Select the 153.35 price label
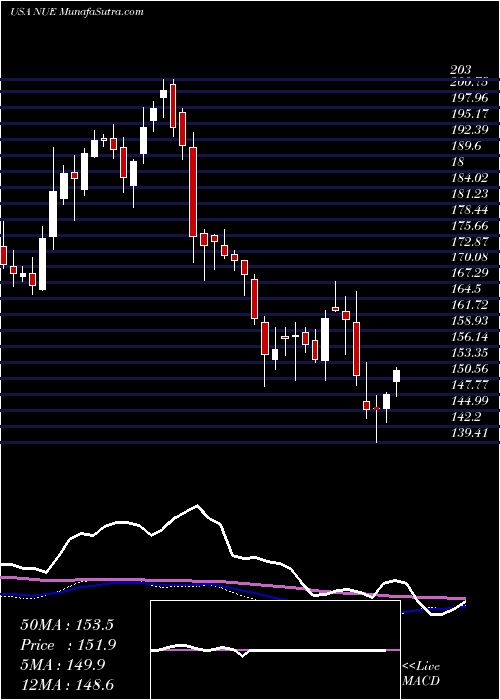The width and height of the screenshot is (500, 700). click(x=469, y=353)
